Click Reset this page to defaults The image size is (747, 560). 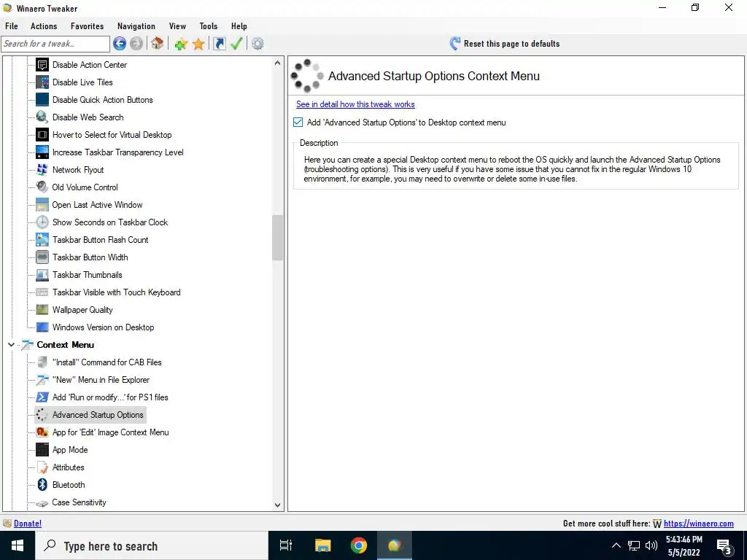505,44
